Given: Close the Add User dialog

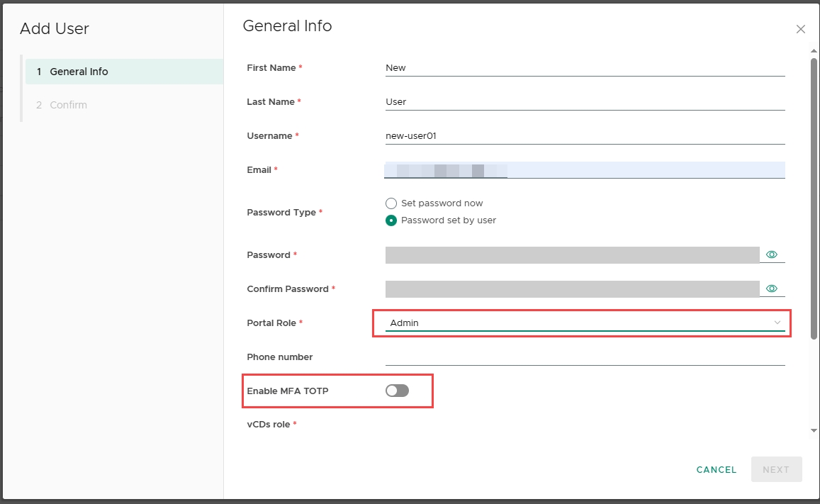Looking at the screenshot, I should (800, 29).
